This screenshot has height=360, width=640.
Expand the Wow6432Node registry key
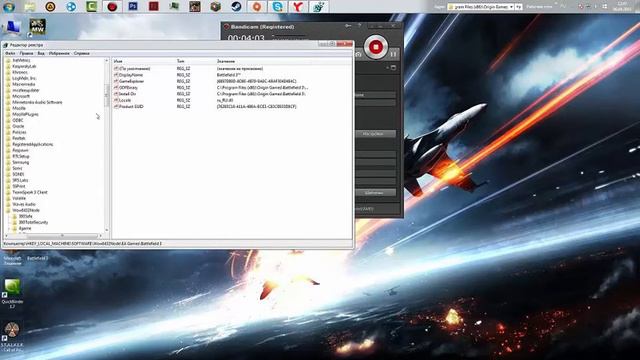pyautogui.click(x=26, y=210)
